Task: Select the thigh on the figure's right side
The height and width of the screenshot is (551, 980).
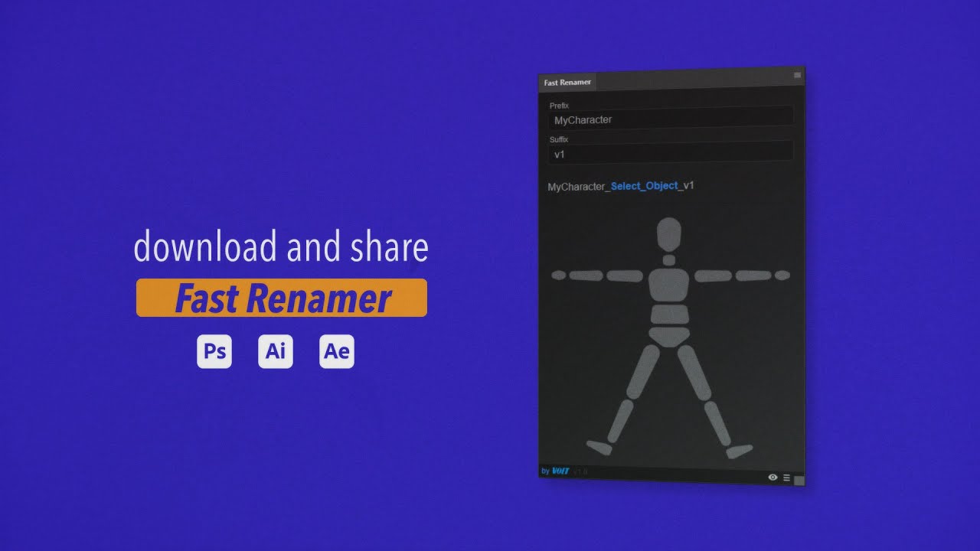Action: tap(695, 372)
